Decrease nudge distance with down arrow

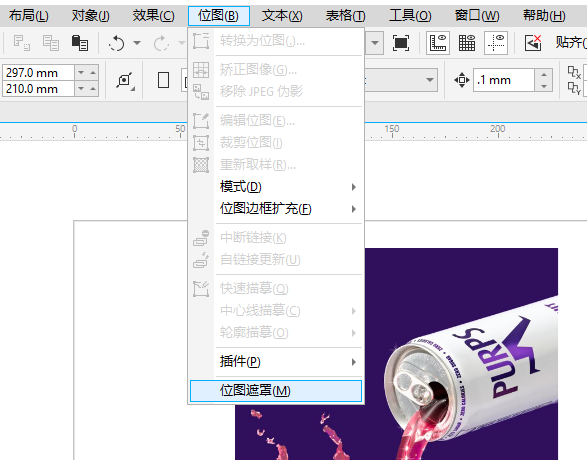tap(544, 86)
